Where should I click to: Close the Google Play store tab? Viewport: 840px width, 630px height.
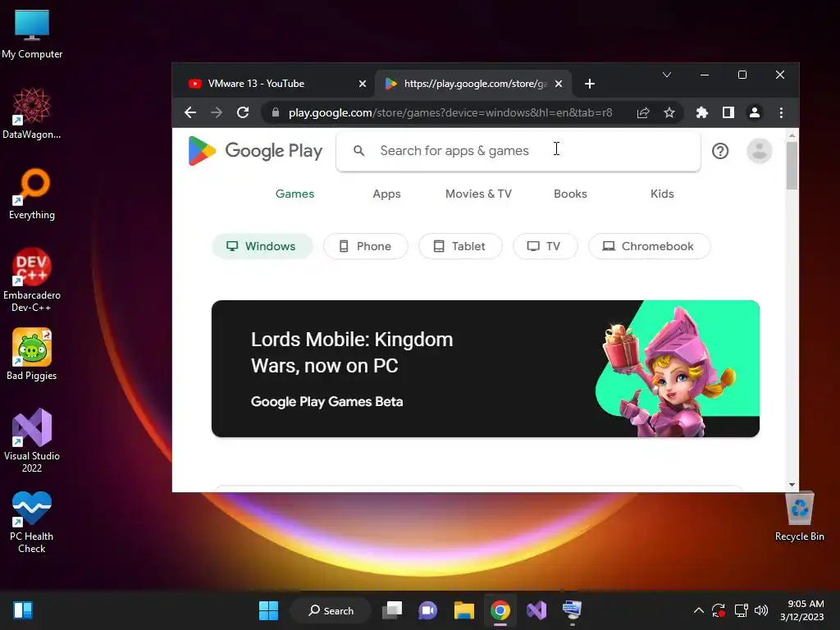559,84
